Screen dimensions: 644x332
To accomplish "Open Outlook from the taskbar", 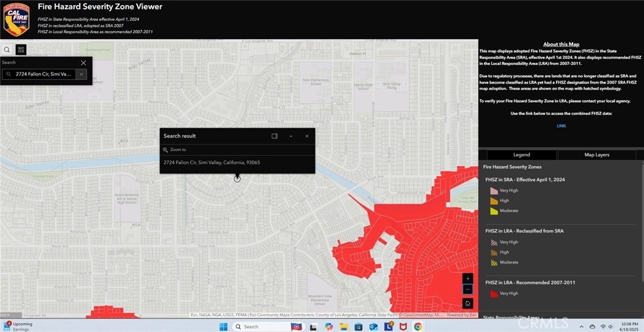I will [x=374, y=327].
